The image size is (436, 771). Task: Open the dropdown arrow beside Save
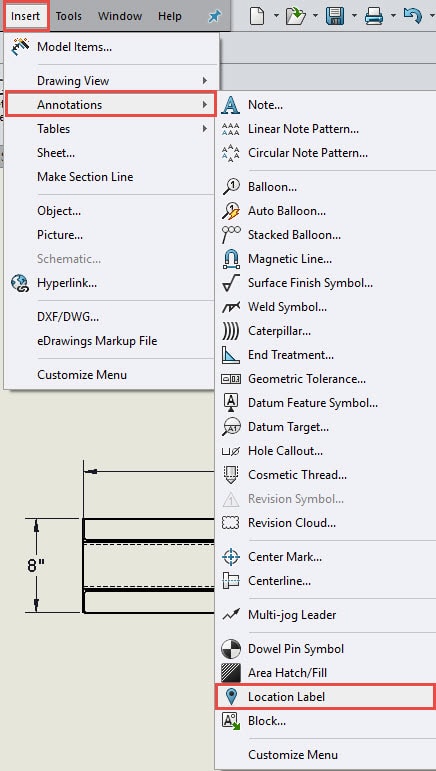(354, 16)
